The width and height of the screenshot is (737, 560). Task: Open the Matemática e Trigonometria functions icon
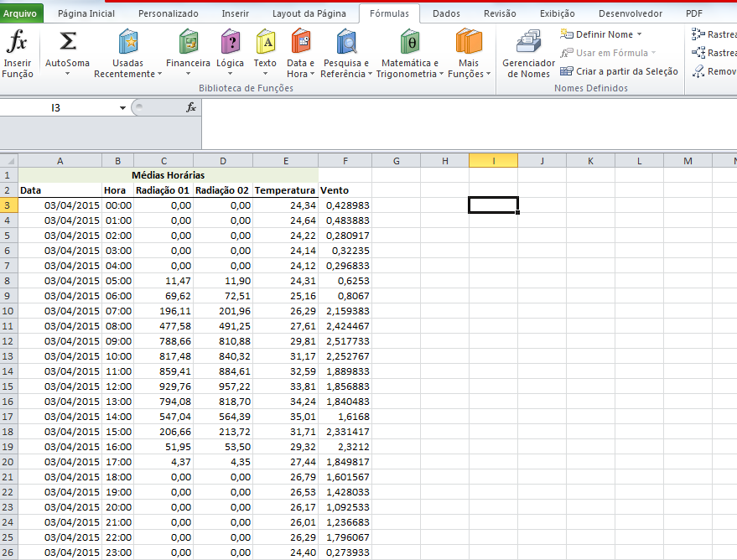pos(410,42)
